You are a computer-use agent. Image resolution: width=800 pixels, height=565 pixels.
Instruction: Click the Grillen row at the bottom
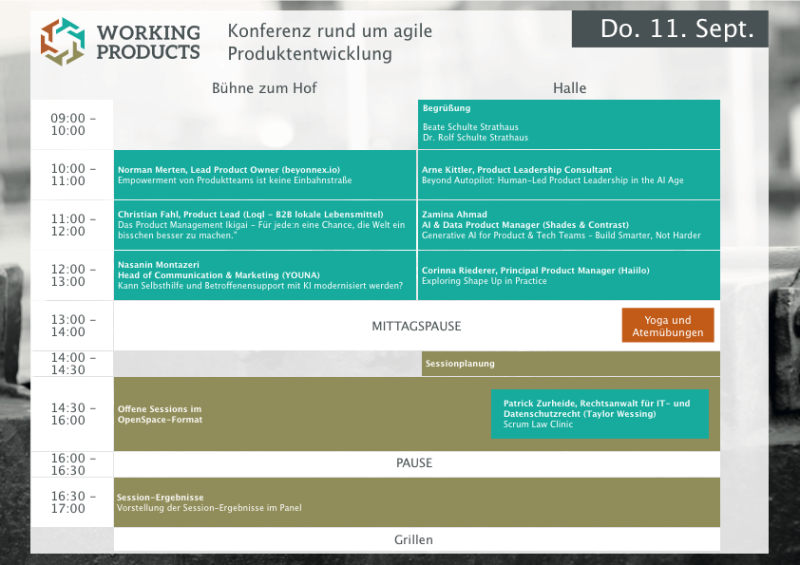click(x=416, y=540)
